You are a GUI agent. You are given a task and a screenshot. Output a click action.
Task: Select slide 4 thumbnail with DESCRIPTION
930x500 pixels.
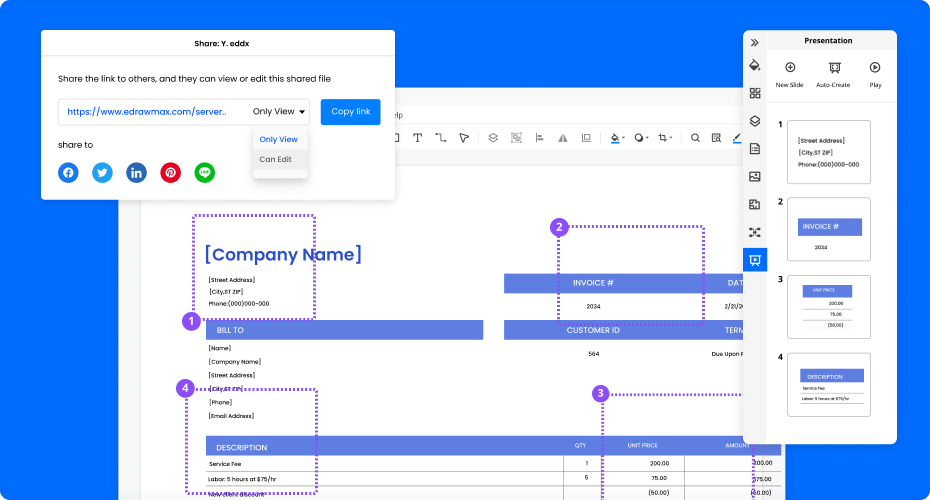click(829, 384)
